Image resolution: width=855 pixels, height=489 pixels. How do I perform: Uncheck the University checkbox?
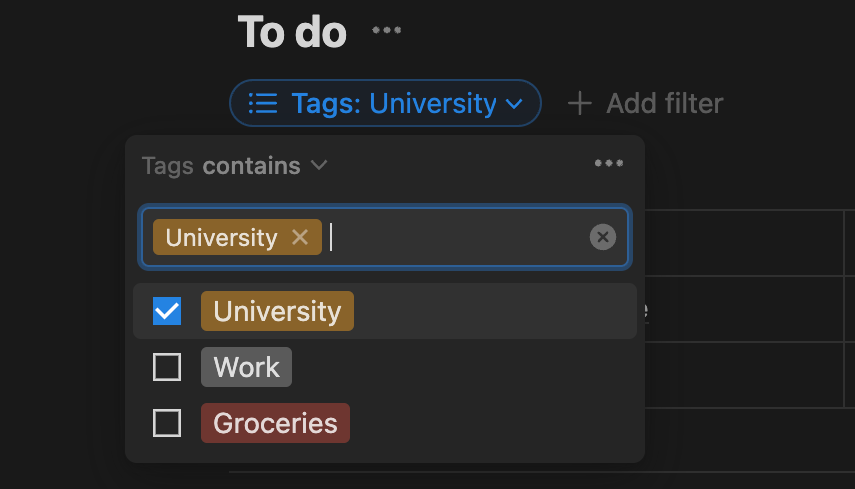(x=167, y=311)
